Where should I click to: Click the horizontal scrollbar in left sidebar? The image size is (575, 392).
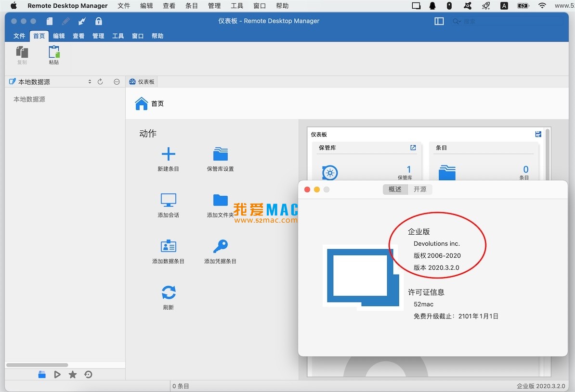point(37,365)
